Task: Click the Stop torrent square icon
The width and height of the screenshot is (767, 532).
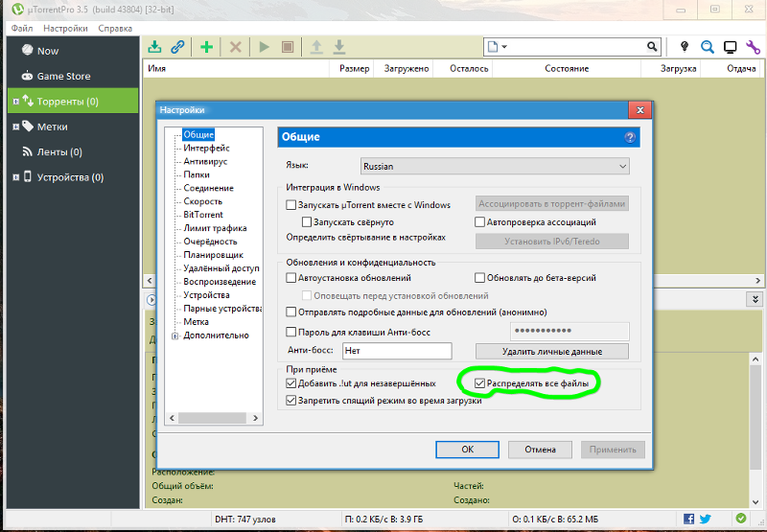Action: (x=288, y=47)
